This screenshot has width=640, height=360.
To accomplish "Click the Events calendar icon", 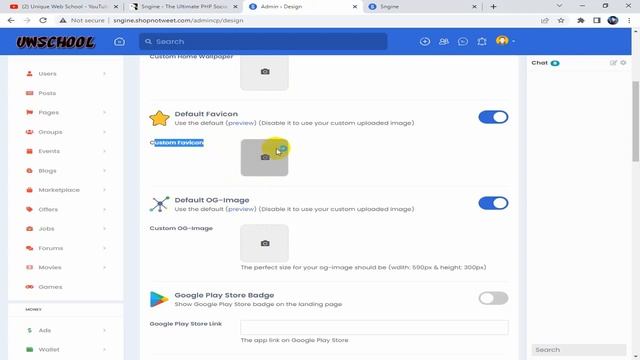I will click(x=29, y=151).
